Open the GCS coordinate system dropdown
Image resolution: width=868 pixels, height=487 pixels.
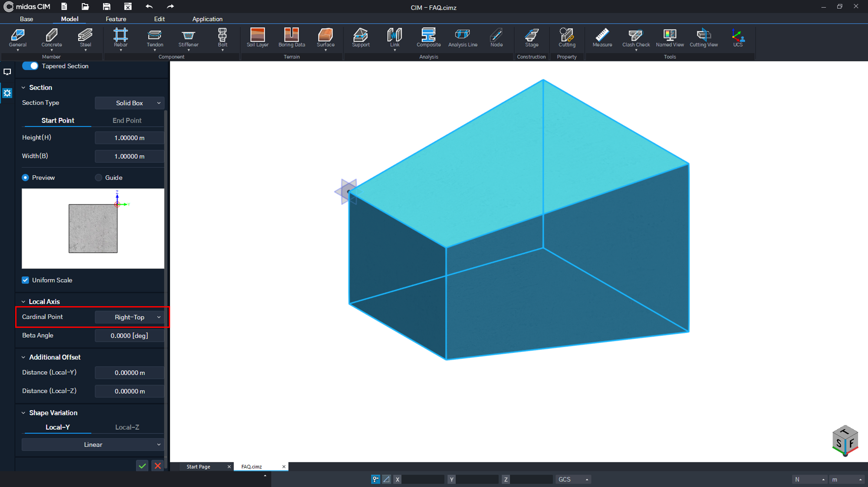coord(573,479)
